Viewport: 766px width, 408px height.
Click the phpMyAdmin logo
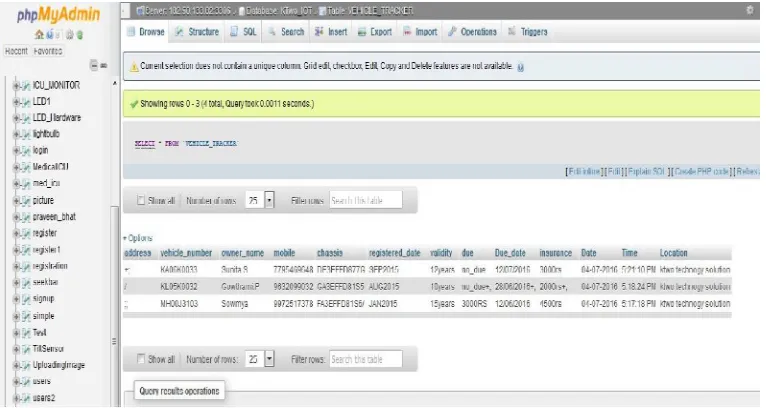(58, 15)
